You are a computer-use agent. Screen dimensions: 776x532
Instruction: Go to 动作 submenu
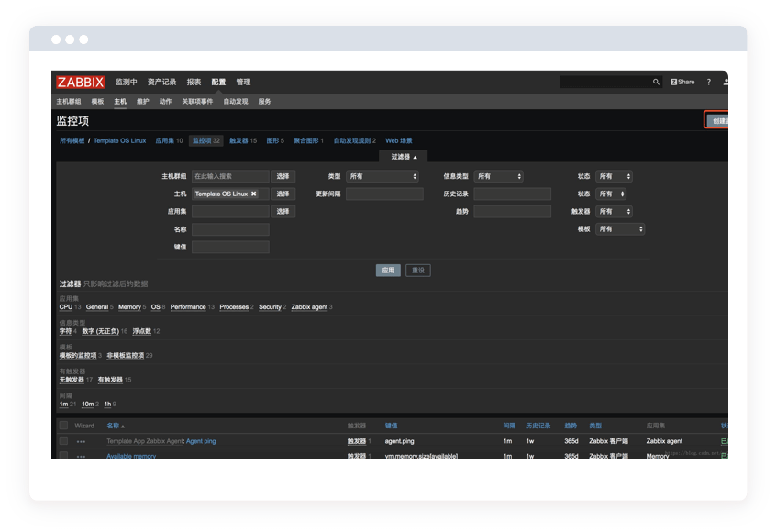pyautogui.click(x=165, y=102)
